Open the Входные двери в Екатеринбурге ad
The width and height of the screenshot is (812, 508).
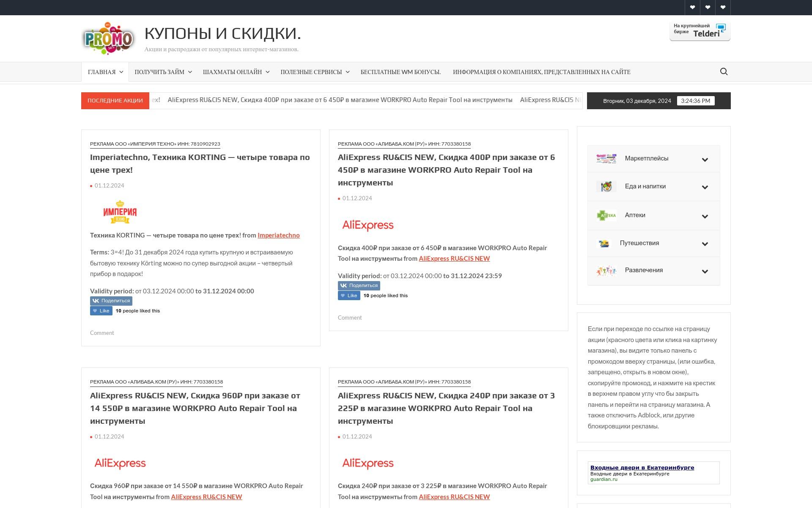point(642,468)
